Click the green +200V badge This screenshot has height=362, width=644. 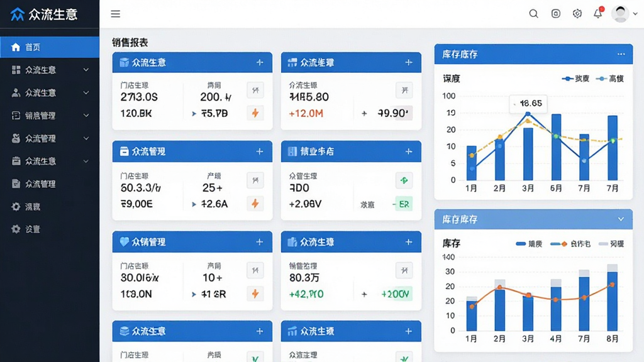point(396,294)
